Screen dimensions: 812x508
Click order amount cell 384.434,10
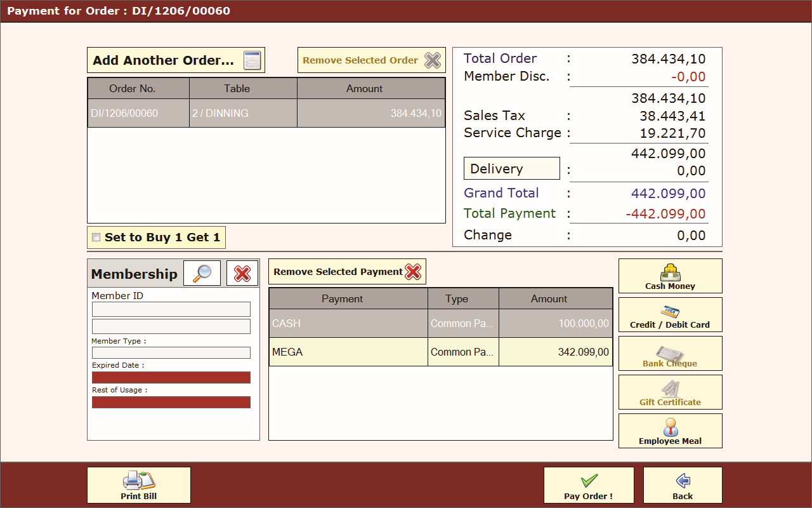click(x=371, y=113)
